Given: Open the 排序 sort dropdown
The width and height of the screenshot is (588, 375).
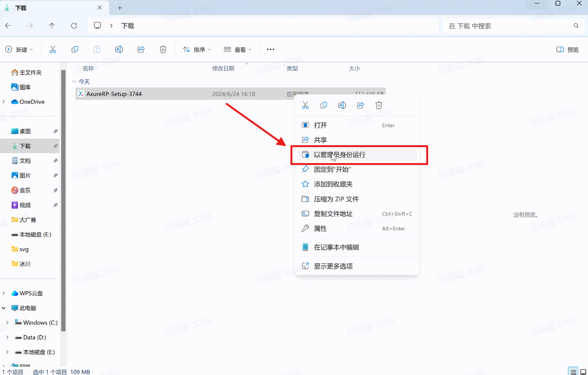Looking at the screenshot, I should point(197,50).
